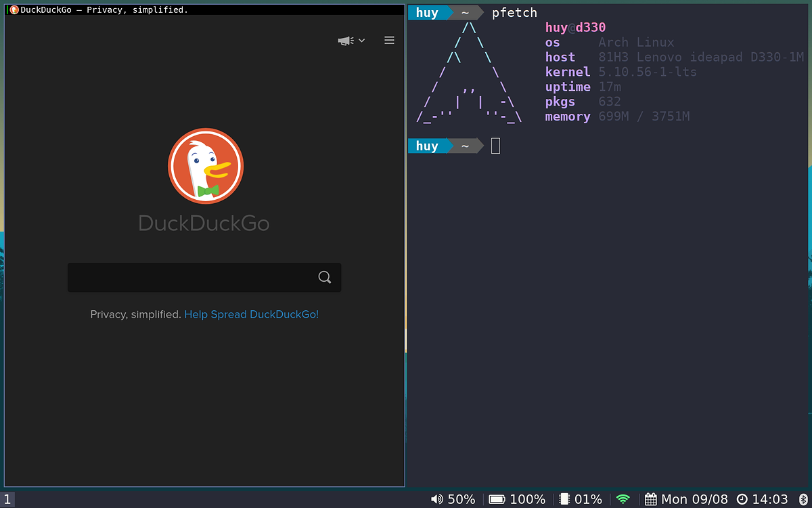
Task: Click the megaphone news icon
Action: pos(346,41)
